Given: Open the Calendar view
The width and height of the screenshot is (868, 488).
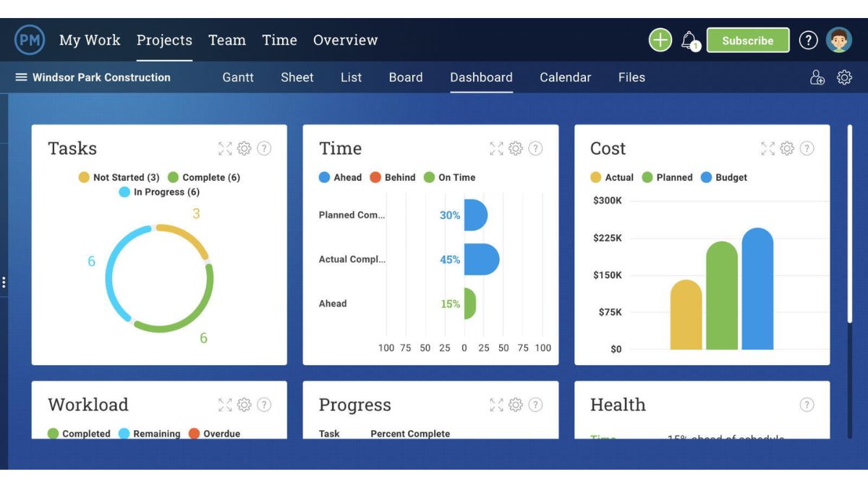Looking at the screenshot, I should (565, 77).
